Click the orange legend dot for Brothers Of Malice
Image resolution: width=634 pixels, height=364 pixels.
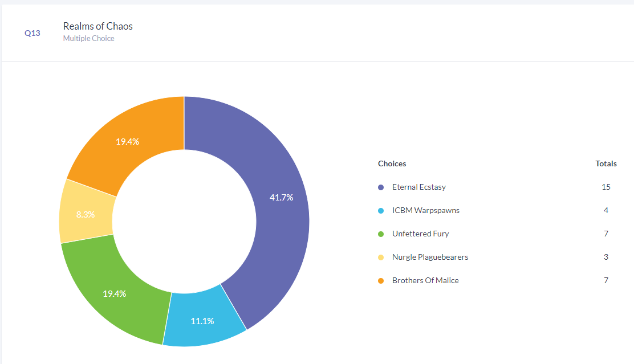(x=380, y=281)
